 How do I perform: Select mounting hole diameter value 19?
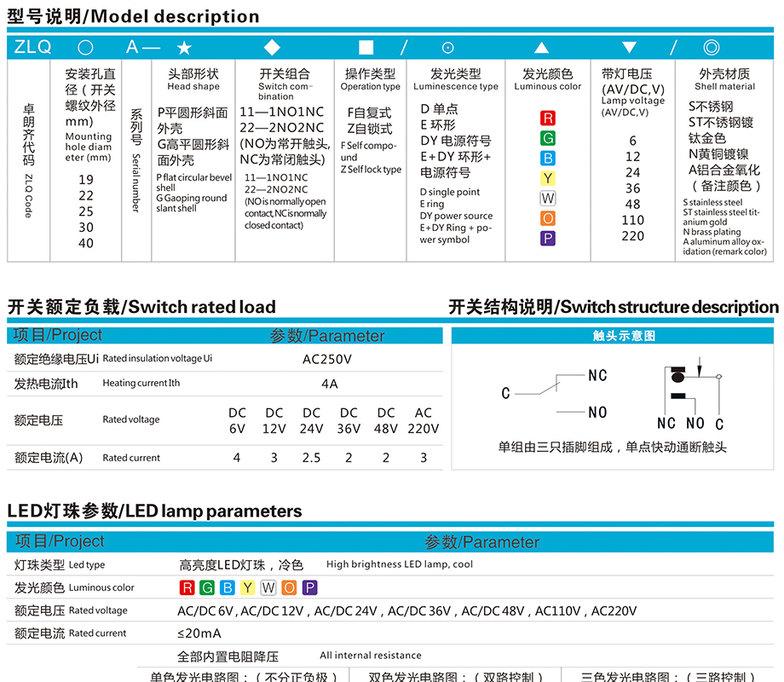point(86,180)
